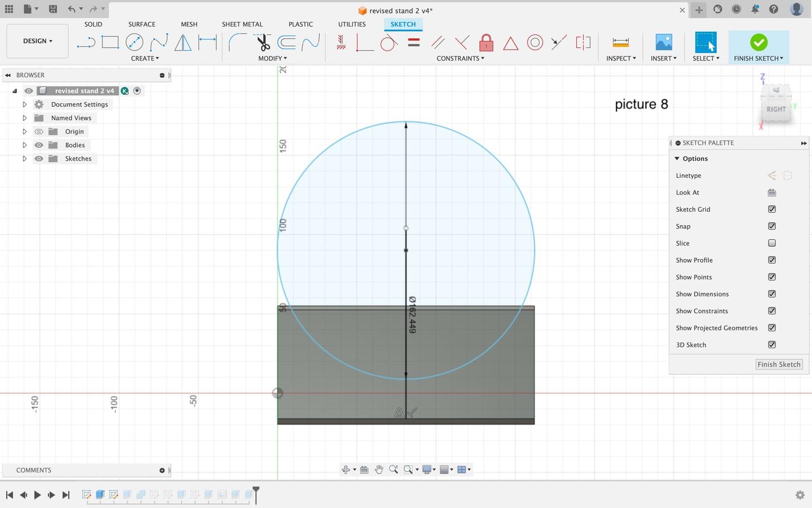Image resolution: width=812 pixels, height=508 pixels.
Task: Open the Help question mark menu
Action: point(774,10)
